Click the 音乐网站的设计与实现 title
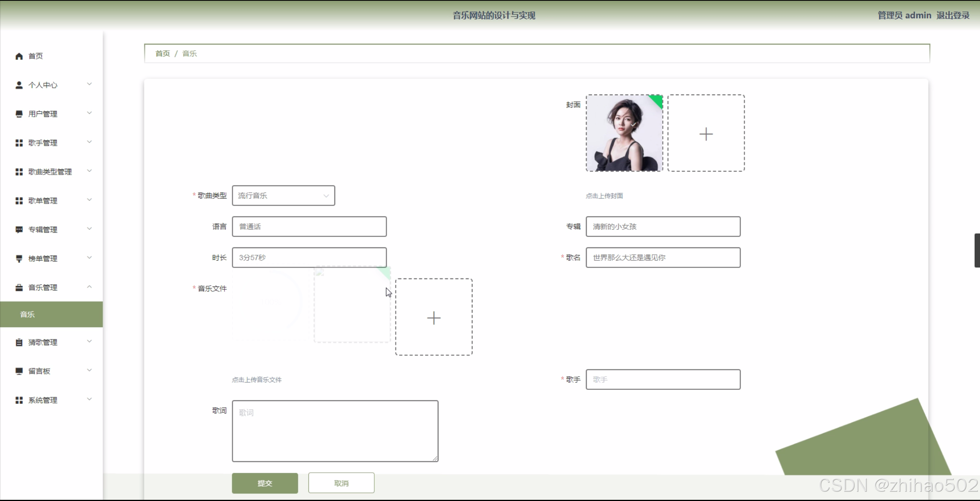 click(x=494, y=15)
